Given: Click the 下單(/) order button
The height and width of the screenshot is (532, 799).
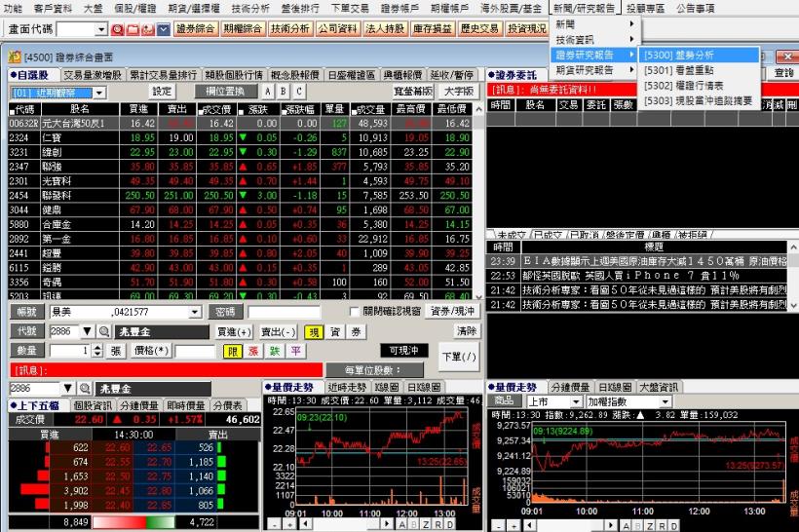Looking at the screenshot, I should tap(459, 357).
